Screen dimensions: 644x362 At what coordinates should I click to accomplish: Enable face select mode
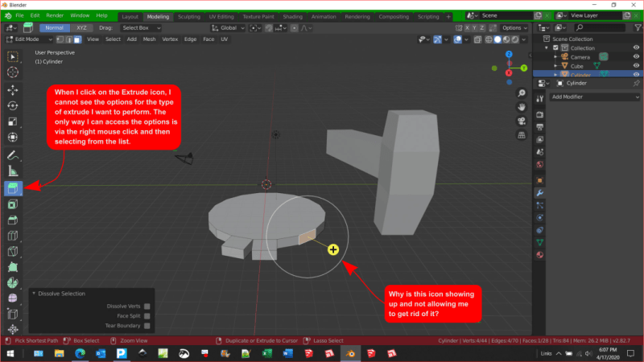click(77, 39)
